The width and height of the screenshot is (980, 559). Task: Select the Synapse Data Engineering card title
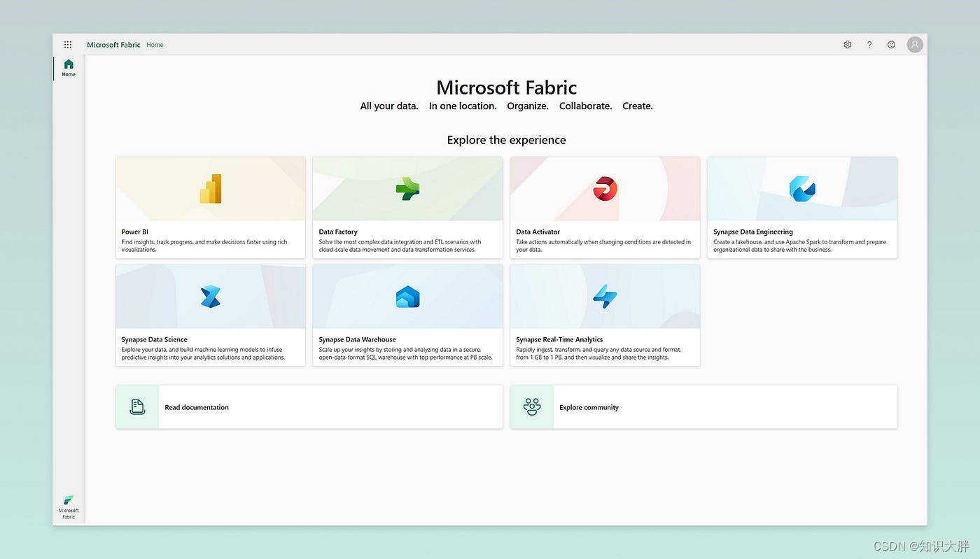[753, 232]
